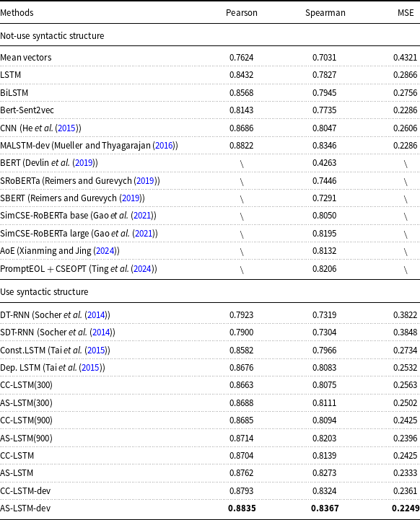Open the Devlin et al. 2019 BERT reference
This screenshot has width=420, height=520.
(84, 163)
